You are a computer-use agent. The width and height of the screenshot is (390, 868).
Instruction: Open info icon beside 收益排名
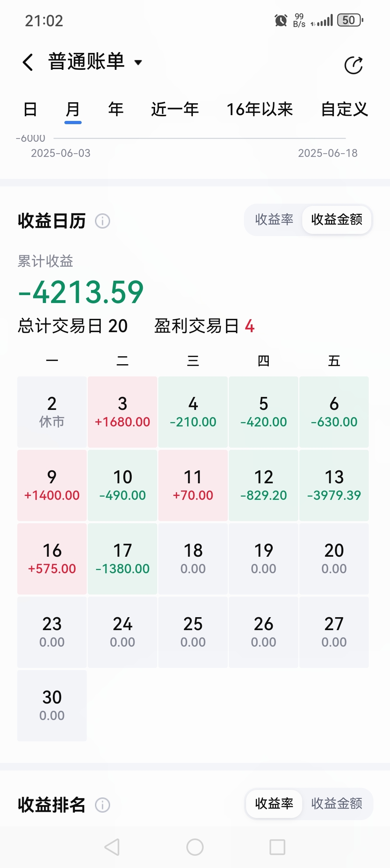pyautogui.click(x=103, y=805)
